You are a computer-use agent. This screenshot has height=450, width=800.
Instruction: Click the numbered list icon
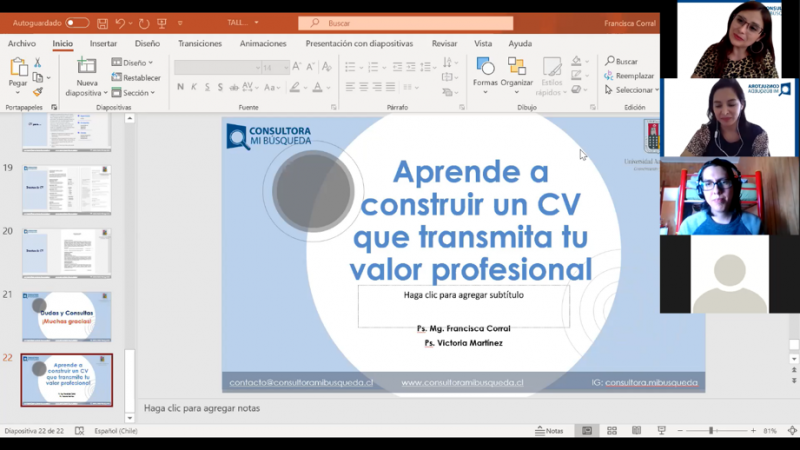click(373, 67)
